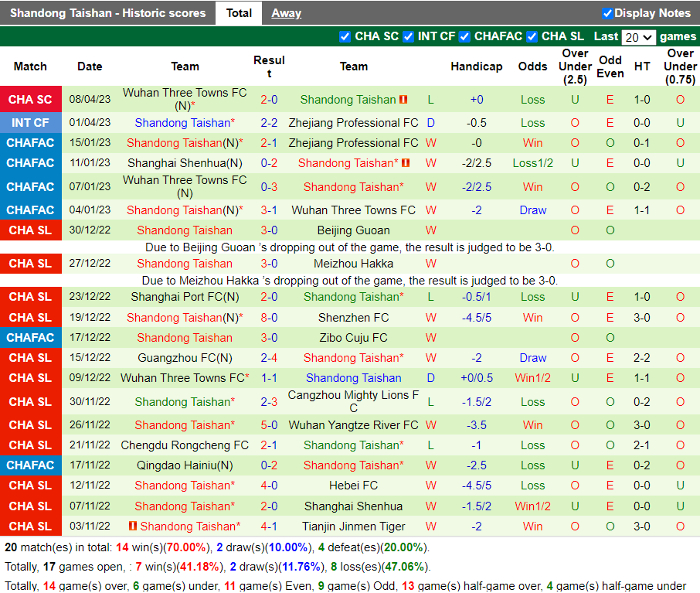Disable the CHA SC filter checkbox

[x=345, y=36]
